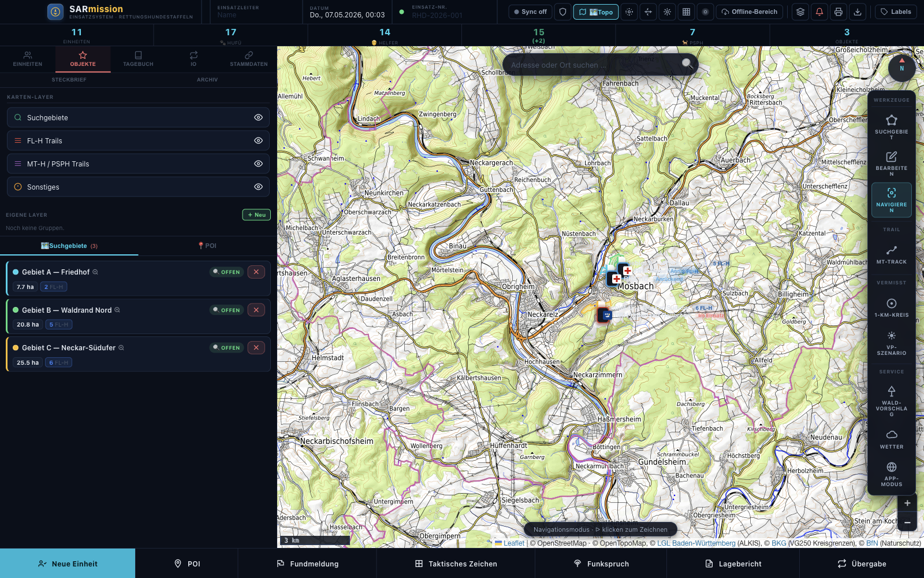
Task: Toggle OFFEN status of Gebiet C — Neckar-Südufer
Action: pos(226,347)
